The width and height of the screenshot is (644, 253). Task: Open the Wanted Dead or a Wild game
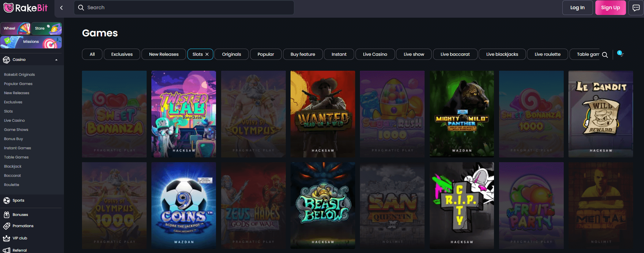(x=323, y=114)
